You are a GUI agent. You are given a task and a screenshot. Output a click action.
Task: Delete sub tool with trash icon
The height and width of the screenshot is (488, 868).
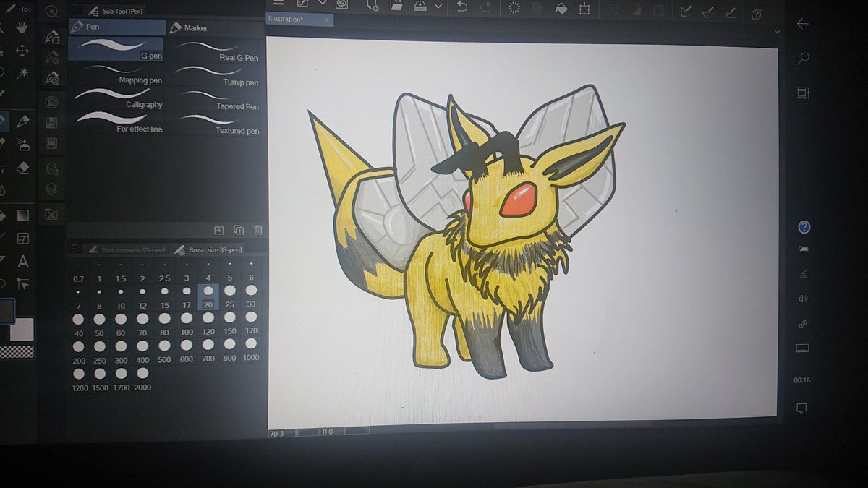point(258,230)
